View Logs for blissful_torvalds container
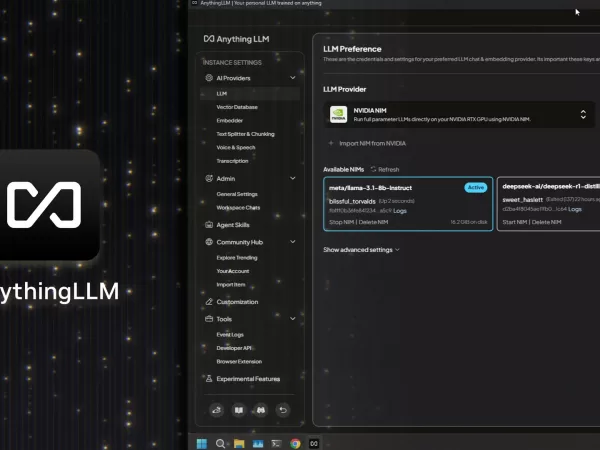 pyautogui.click(x=400, y=210)
